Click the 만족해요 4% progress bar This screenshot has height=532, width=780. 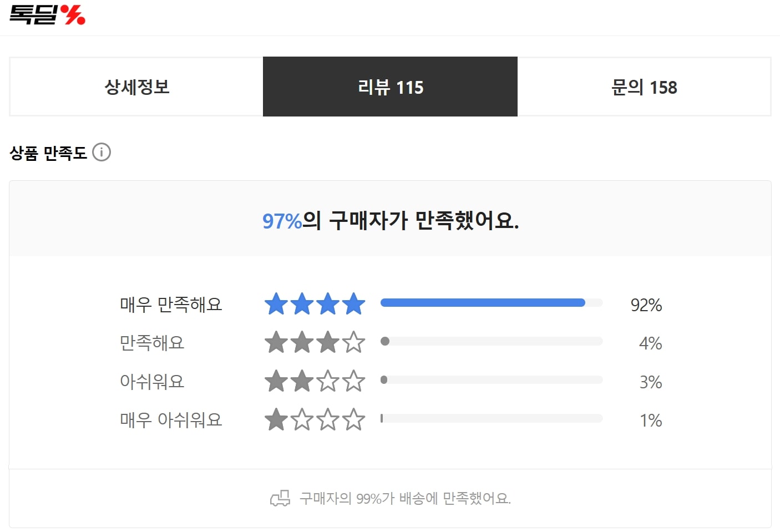(491, 341)
